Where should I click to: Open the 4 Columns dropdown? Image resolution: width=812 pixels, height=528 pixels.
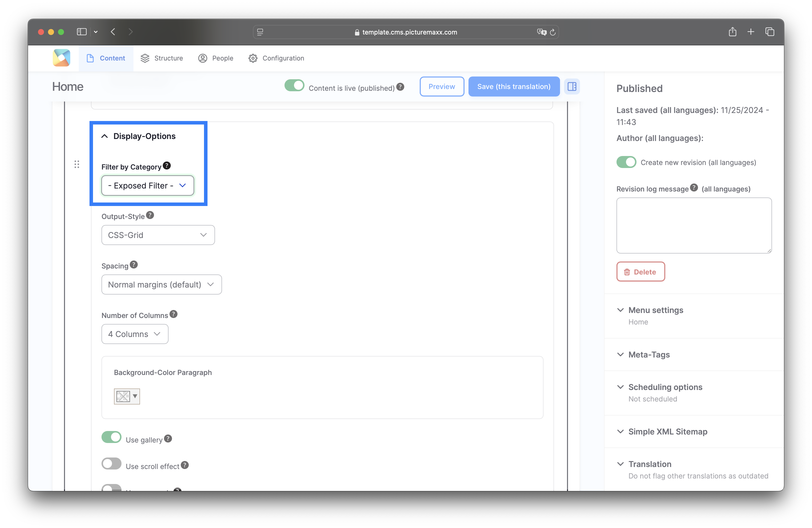click(x=135, y=334)
